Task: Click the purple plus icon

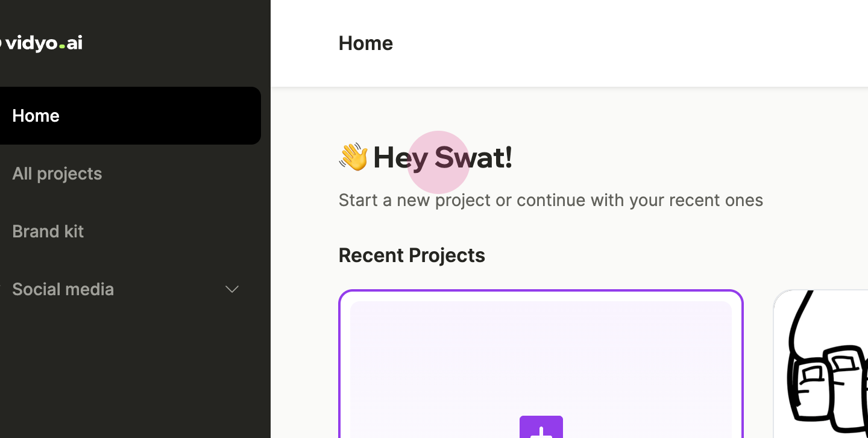Action: pyautogui.click(x=541, y=427)
